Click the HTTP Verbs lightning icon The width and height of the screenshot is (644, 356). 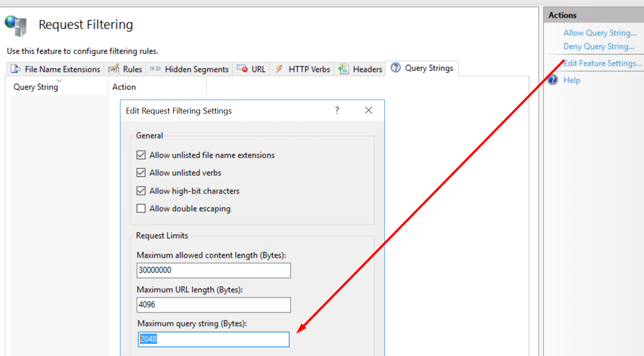click(279, 69)
